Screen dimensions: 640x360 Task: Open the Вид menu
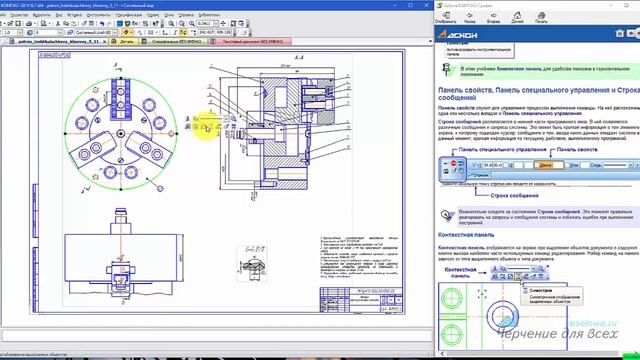point(59,15)
